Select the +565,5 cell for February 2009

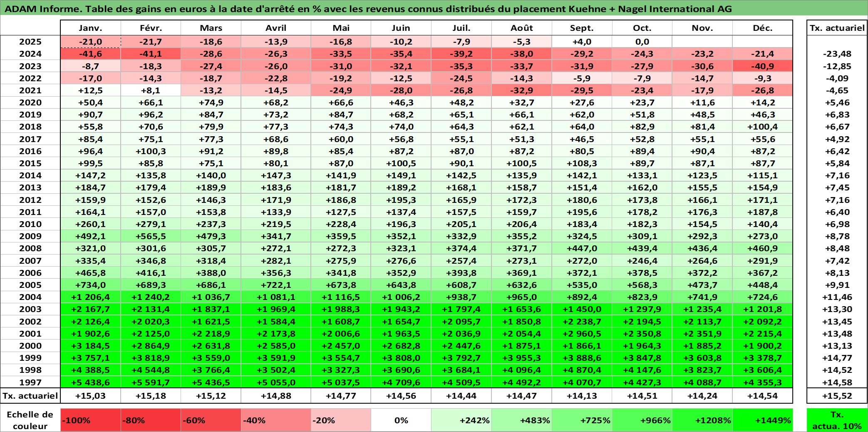click(x=151, y=236)
